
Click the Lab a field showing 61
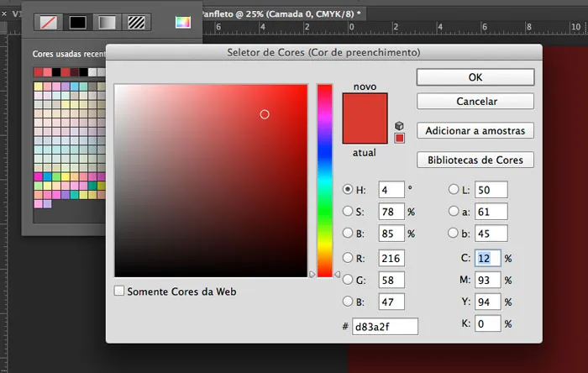(491, 212)
